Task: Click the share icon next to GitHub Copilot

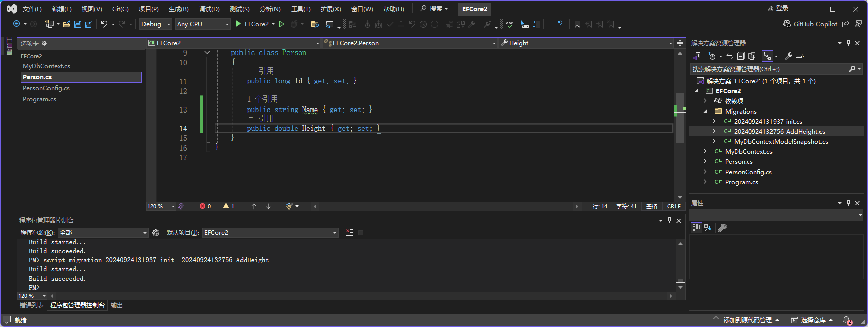Action: point(846,24)
